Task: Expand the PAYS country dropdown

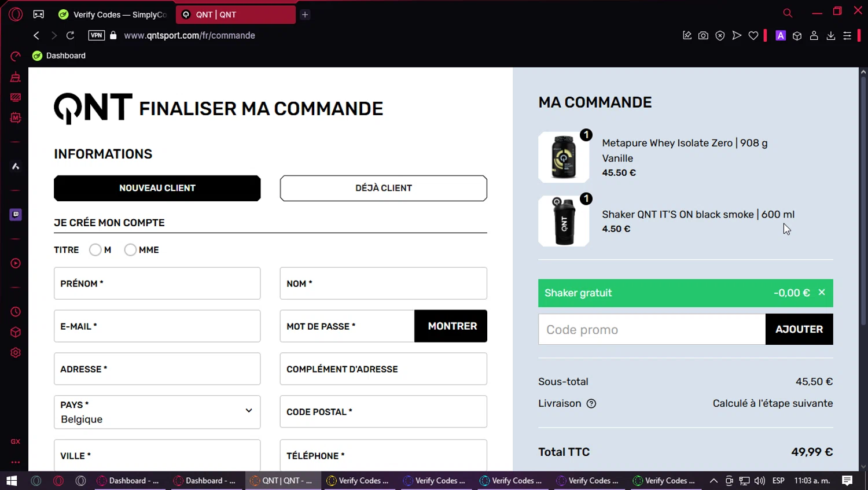Action: 157,412
